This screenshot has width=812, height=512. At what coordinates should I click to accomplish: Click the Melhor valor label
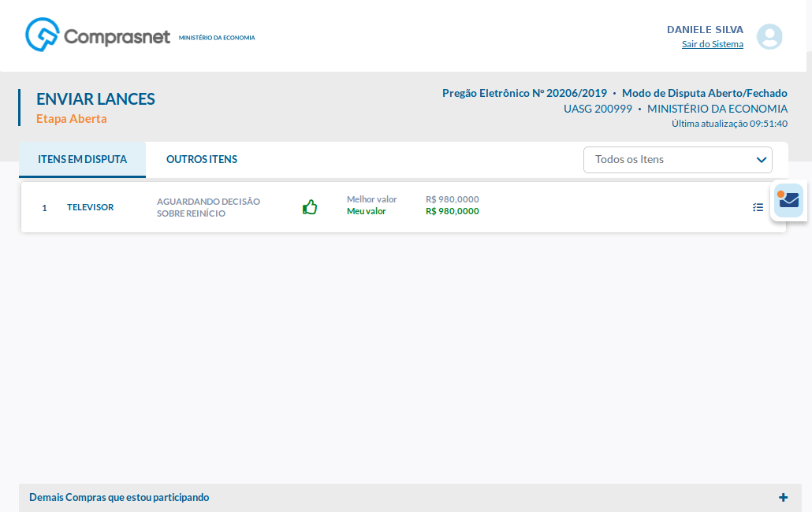(x=372, y=199)
